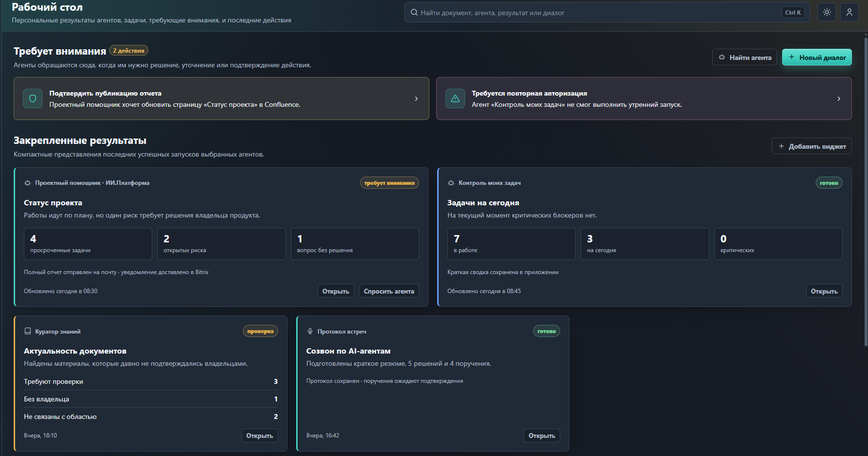
Task: Click the robot icon beside Проектный помощник
Action: tap(27, 183)
